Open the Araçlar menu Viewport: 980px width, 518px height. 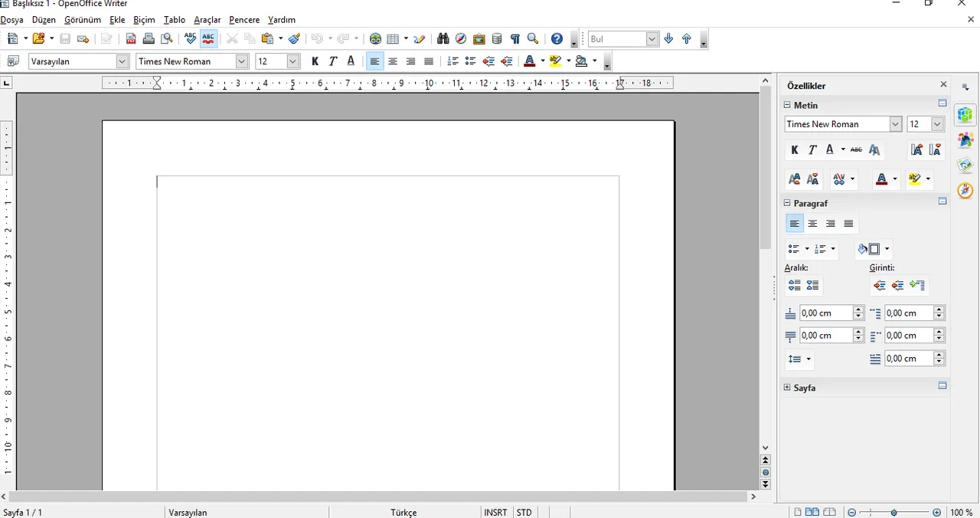coord(207,20)
